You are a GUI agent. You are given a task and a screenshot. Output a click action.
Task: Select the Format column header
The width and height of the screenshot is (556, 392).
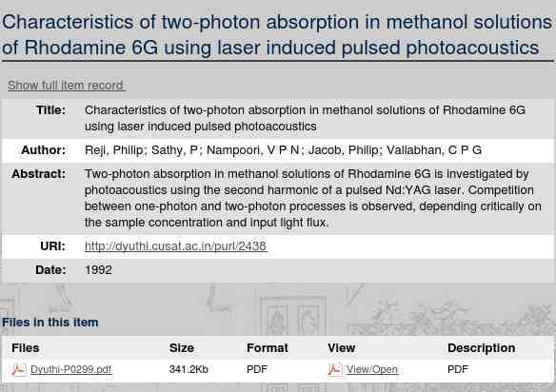click(x=268, y=347)
